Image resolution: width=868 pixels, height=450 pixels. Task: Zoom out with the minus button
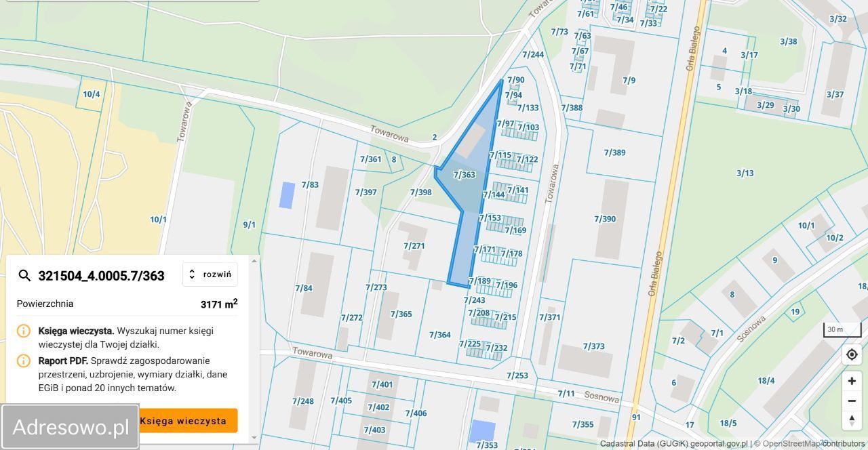click(852, 401)
